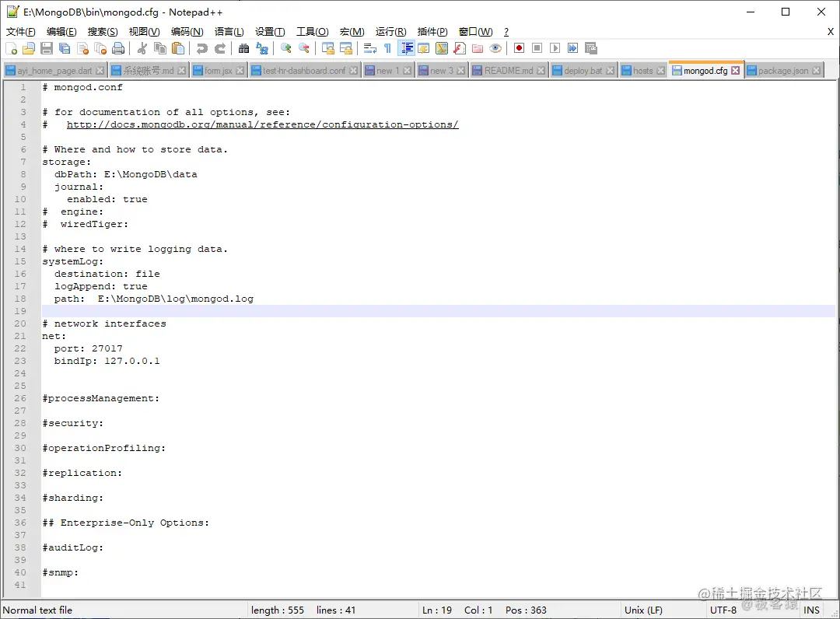Toggle word wrap in the toolbar

click(368, 48)
